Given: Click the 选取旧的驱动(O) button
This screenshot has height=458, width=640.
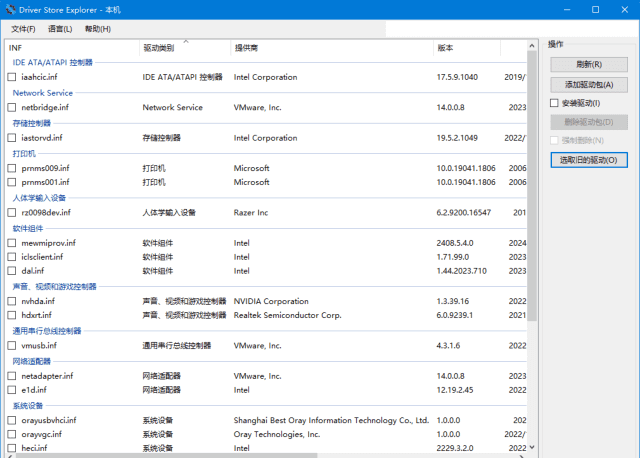Looking at the screenshot, I should point(589,160).
